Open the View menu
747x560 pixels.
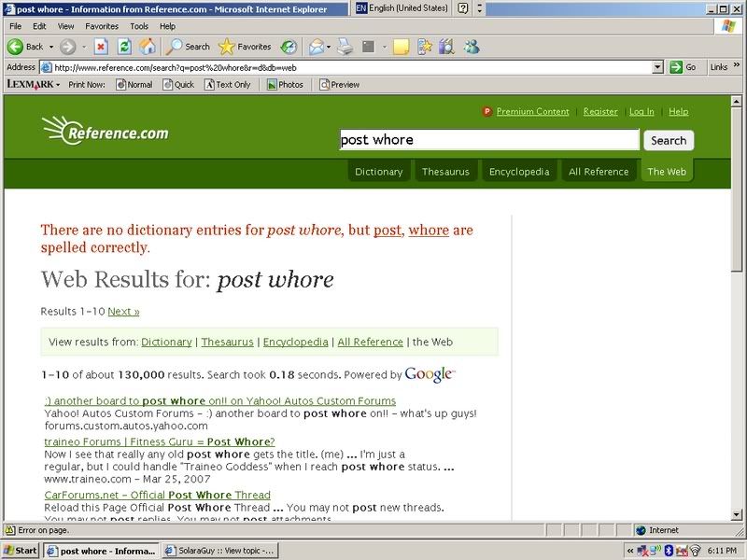pyautogui.click(x=65, y=26)
